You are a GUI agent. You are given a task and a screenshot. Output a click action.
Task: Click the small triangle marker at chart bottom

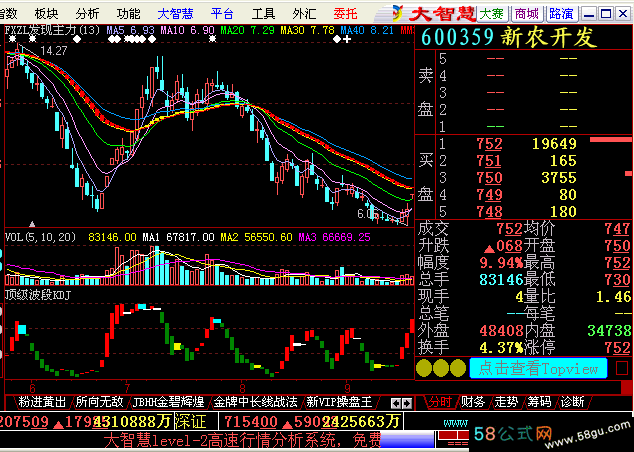(32, 224)
